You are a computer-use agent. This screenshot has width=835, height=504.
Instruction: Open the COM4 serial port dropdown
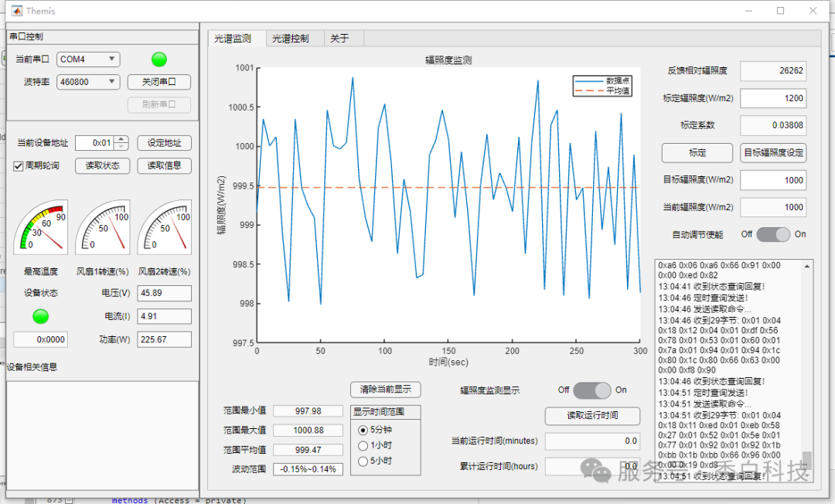pyautogui.click(x=88, y=60)
